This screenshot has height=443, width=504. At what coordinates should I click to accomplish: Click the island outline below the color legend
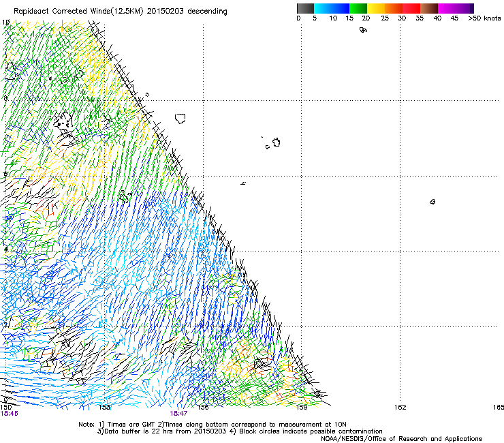pyautogui.click(x=363, y=30)
